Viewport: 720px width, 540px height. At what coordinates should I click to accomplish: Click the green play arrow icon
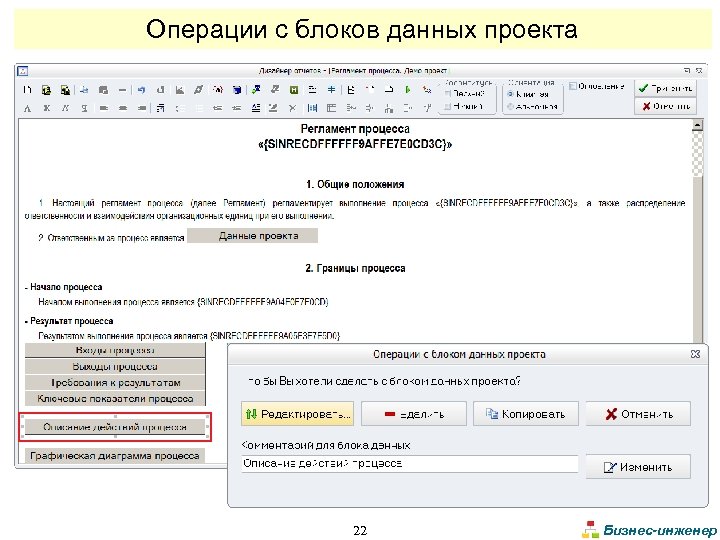pyautogui.click(x=407, y=90)
